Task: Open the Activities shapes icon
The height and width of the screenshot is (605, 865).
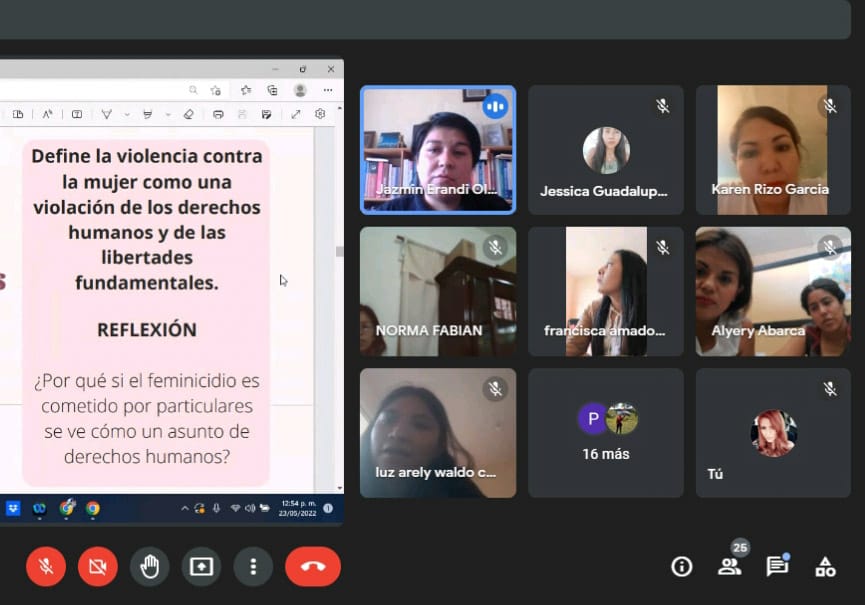Action: pyautogui.click(x=825, y=567)
